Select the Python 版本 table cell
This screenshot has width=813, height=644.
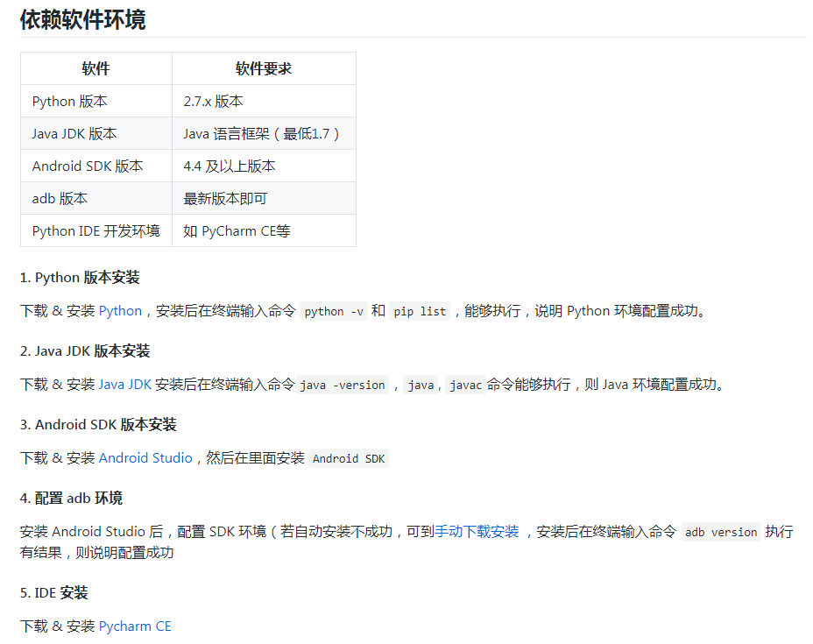click(70, 101)
